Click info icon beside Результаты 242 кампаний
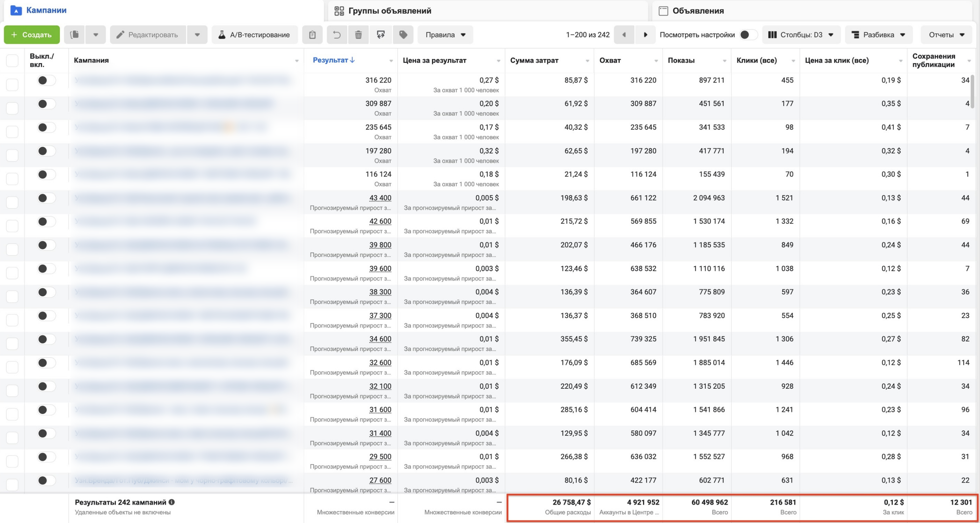980x523 pixels. click(x=172, y=502)
